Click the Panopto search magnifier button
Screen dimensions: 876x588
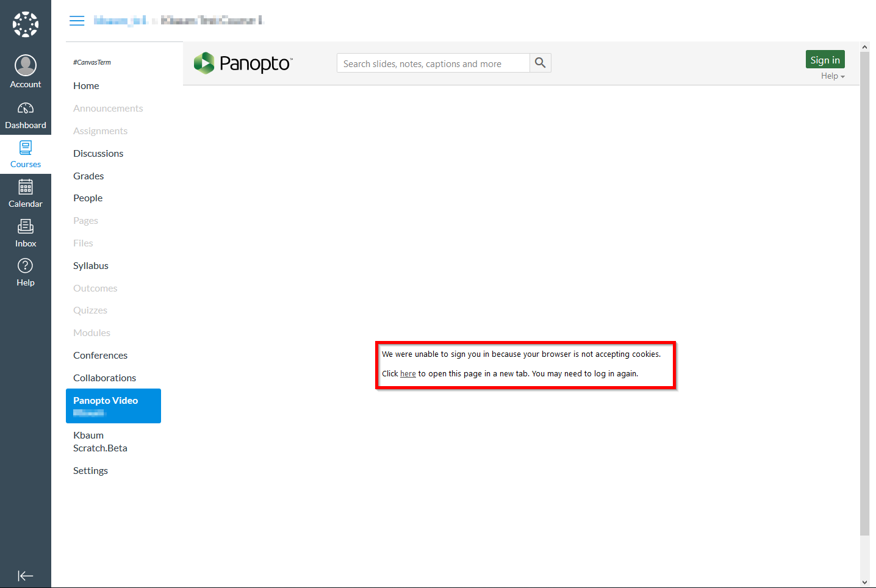point(540,63)
